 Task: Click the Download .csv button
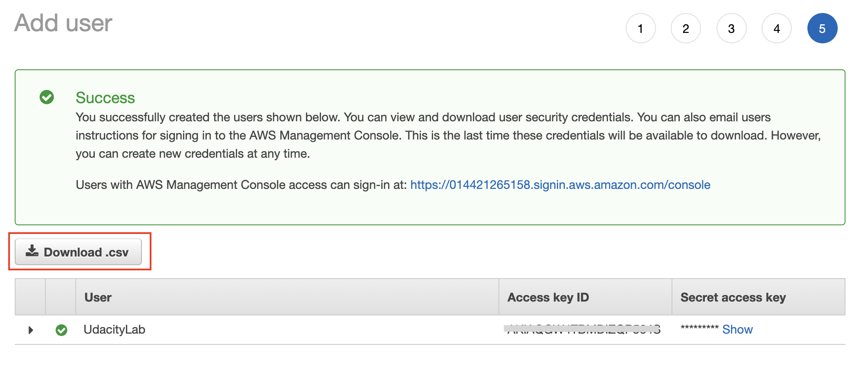pos(78,252)
